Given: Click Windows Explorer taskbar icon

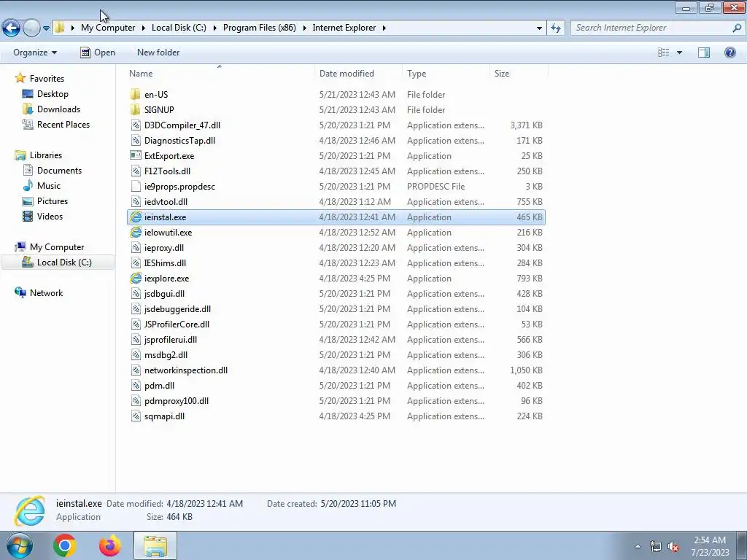Looking at the screenshot, I should (155, 545).
